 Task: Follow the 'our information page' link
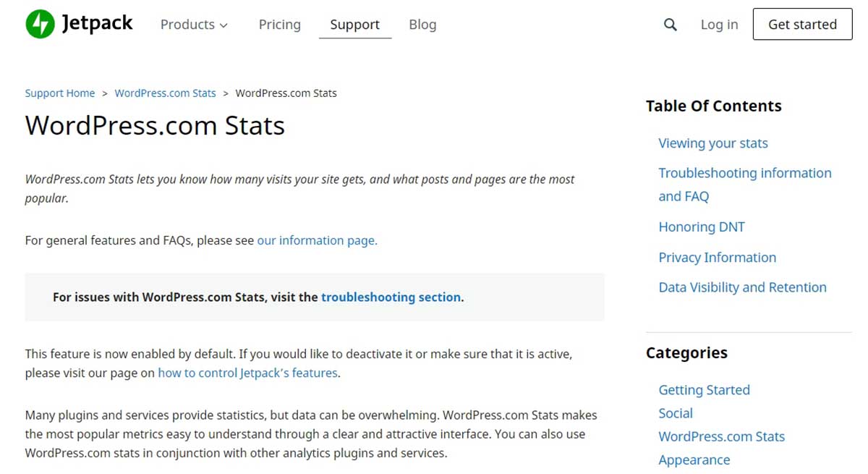pyautogui.click(x=317, y=240)
